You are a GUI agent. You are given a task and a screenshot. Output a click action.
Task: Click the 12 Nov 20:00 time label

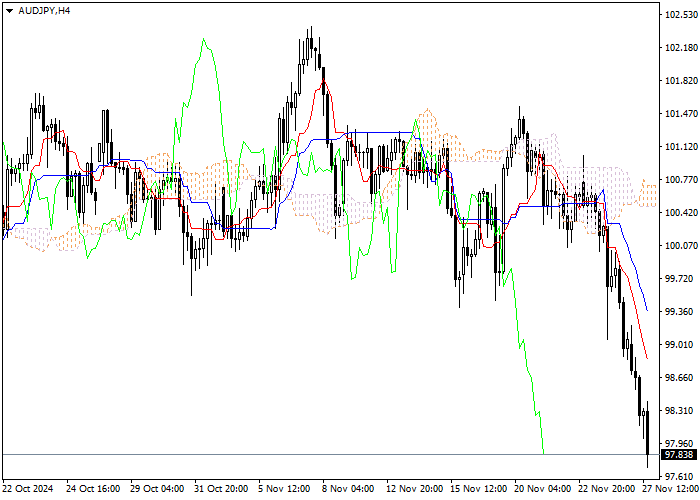[x=414, y=489]
